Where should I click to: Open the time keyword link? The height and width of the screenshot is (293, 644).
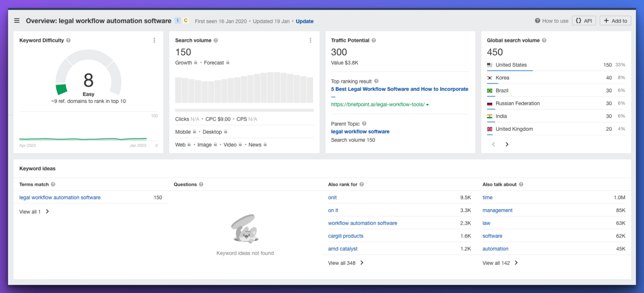click(487, 198)
